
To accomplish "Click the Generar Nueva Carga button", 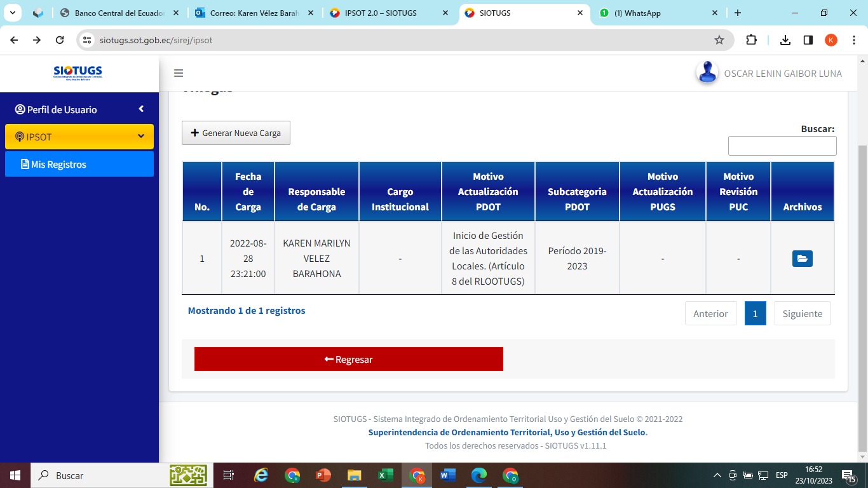I will click(x=236, y=133).
